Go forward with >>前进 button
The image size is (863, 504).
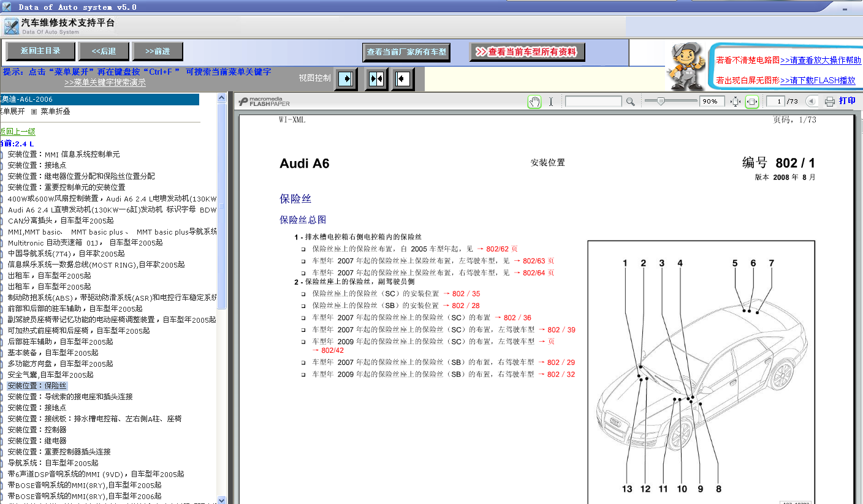[x=158, y=51]
